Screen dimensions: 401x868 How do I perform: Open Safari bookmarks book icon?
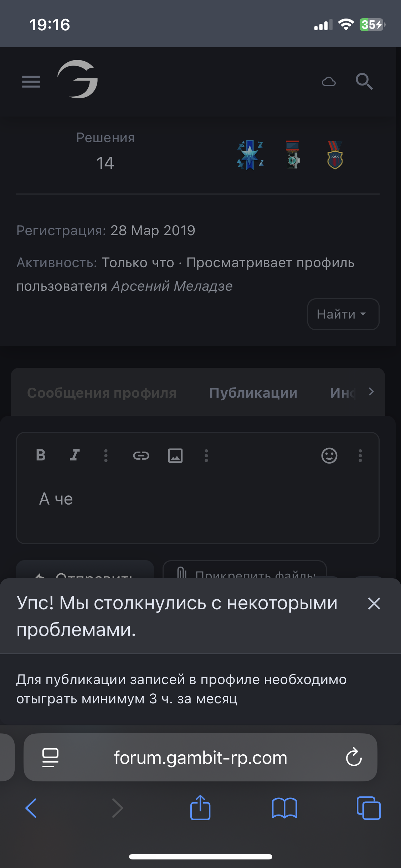(x=284, y=808)
